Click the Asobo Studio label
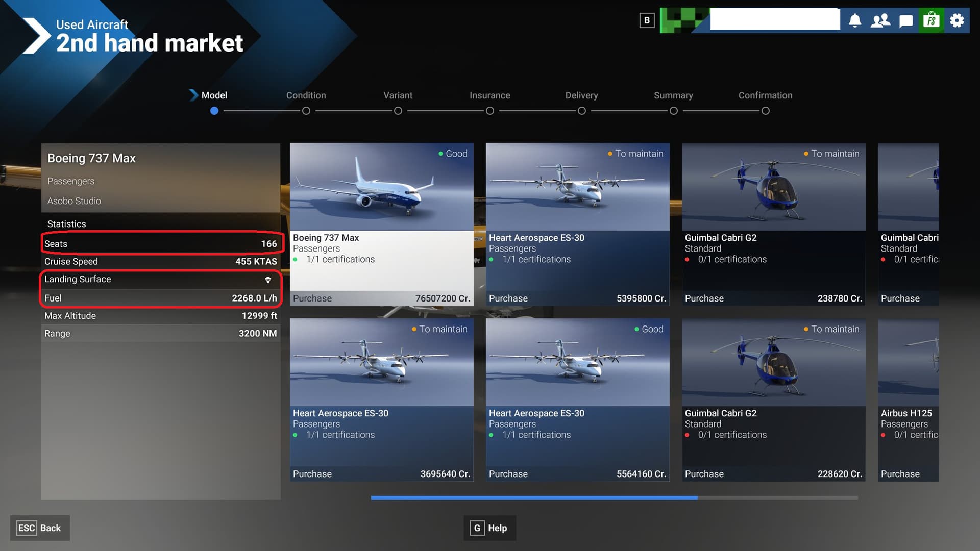 pos(74,201)
